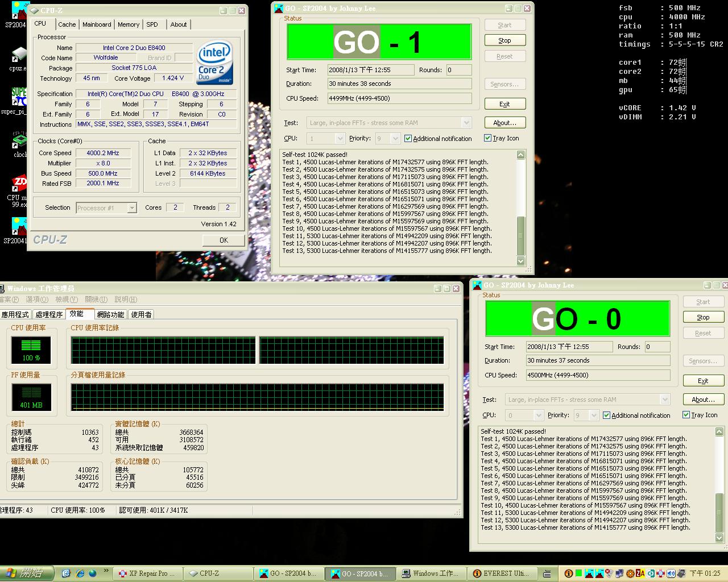Viewport: 728px width, 582px height.
Task: Switch to the Memory tab in CPU-Z
Action: tap(129, 24)
